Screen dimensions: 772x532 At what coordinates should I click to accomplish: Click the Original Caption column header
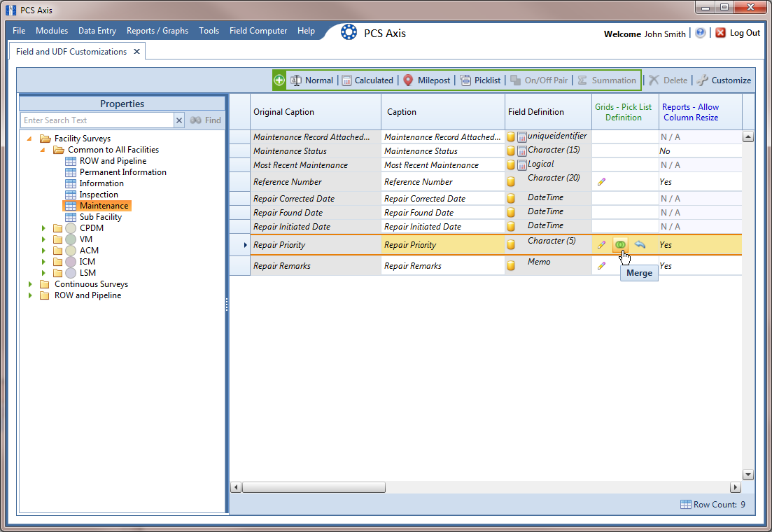[315, 112]
